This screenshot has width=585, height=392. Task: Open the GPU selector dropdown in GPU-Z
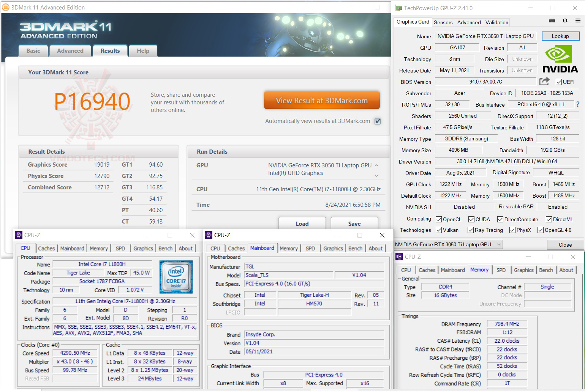[x=448, y=244]
